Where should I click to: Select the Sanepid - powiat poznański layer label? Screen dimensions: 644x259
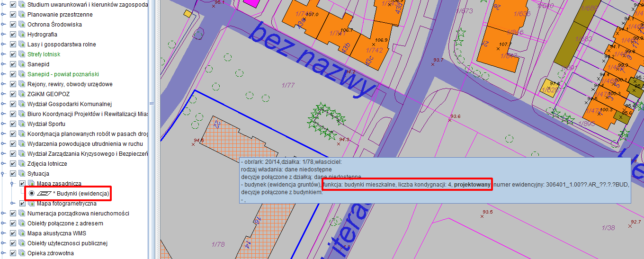pyautogui.click(x=63, y=74)
